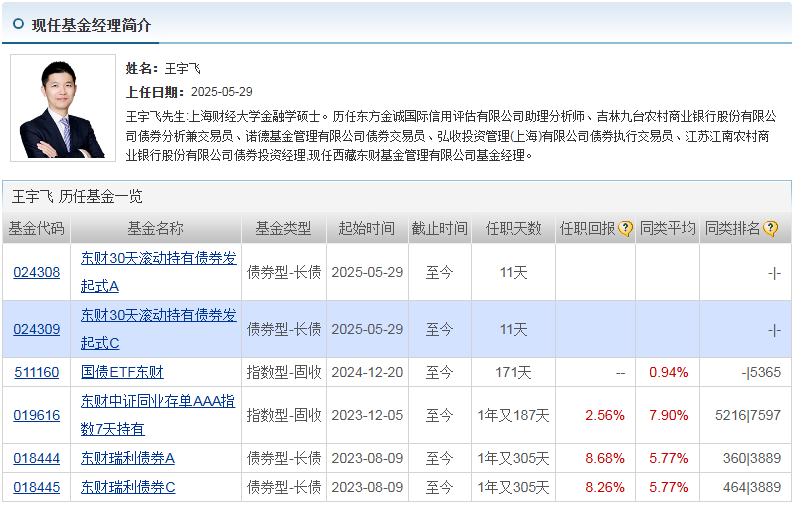This screenshot has height=506, width=795.
Task: Click the 360|3889 ranking cell
Action: (x=752, y=458)
